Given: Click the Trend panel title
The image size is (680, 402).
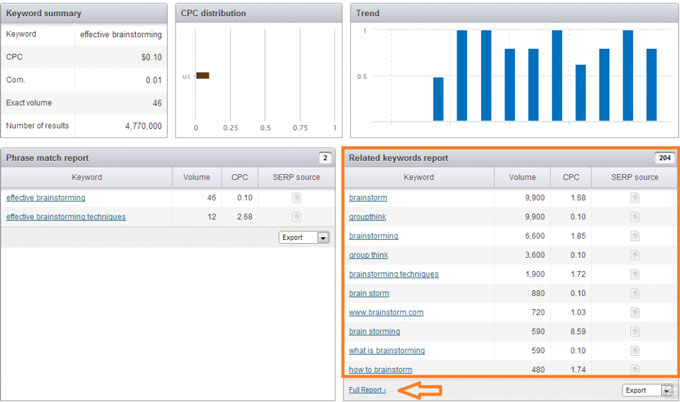Looking at the screenshot, I should pyautogui.click(x=368, y=13).
